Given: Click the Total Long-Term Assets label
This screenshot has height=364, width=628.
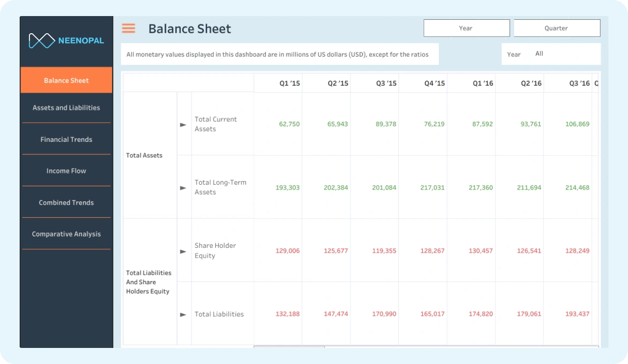Looking at the screenshot, I should click(220, 187).
